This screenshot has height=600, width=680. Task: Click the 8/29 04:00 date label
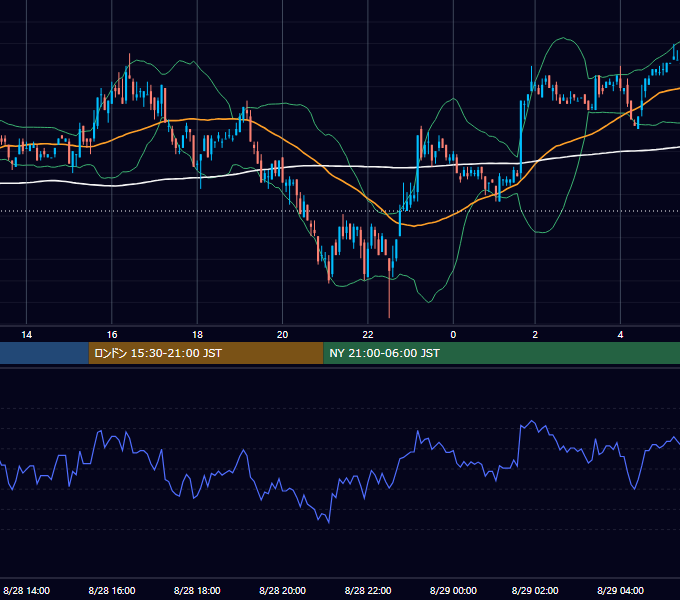[x=620, y=590]
